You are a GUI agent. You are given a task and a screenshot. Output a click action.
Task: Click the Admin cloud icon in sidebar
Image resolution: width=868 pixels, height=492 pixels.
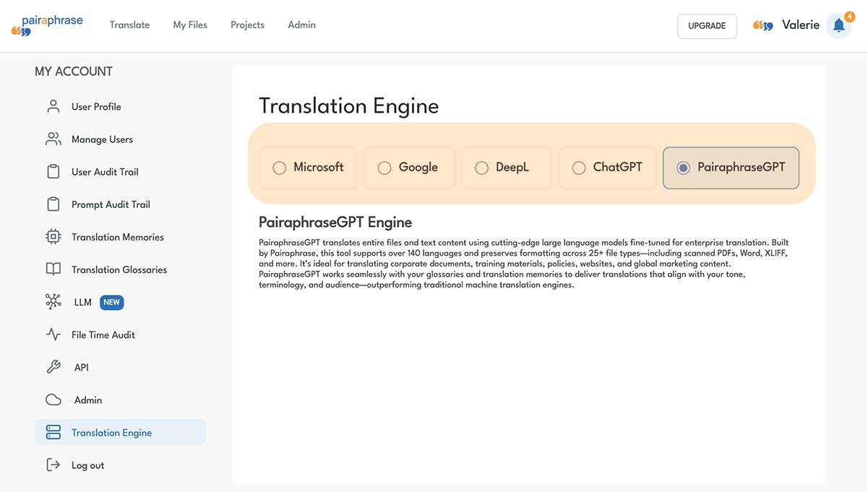pyautogui.click(x=53, y=400)
